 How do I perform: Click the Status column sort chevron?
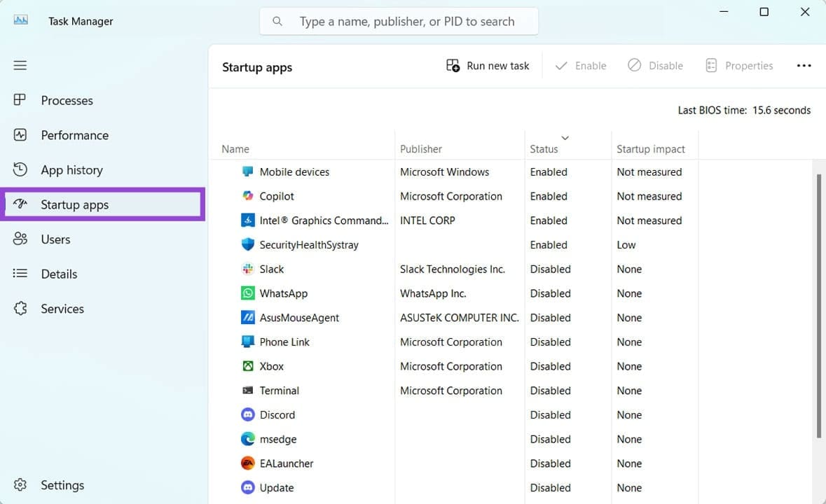[x=565, y=138]
